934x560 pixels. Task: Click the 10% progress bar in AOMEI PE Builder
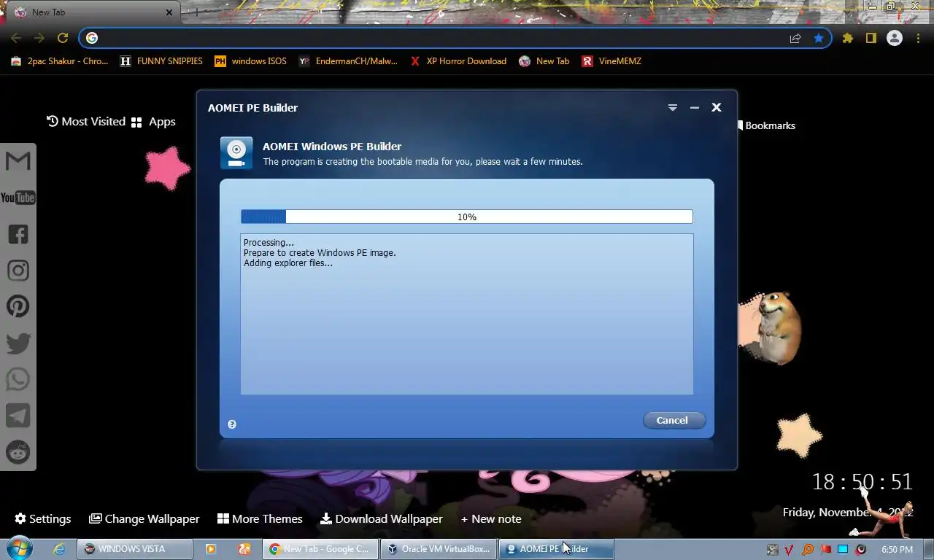[x=467, y=217]
